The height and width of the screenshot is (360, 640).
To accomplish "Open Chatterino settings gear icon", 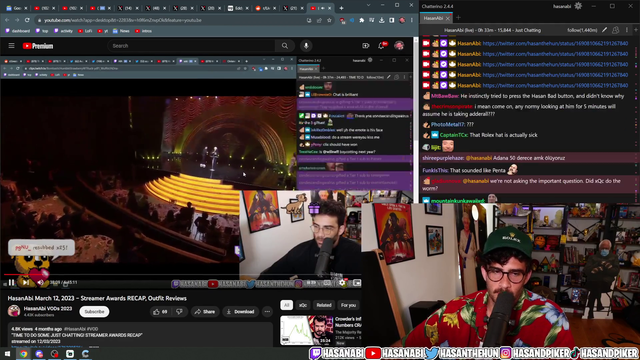I will pyautogui.click(x=578, y=6).
